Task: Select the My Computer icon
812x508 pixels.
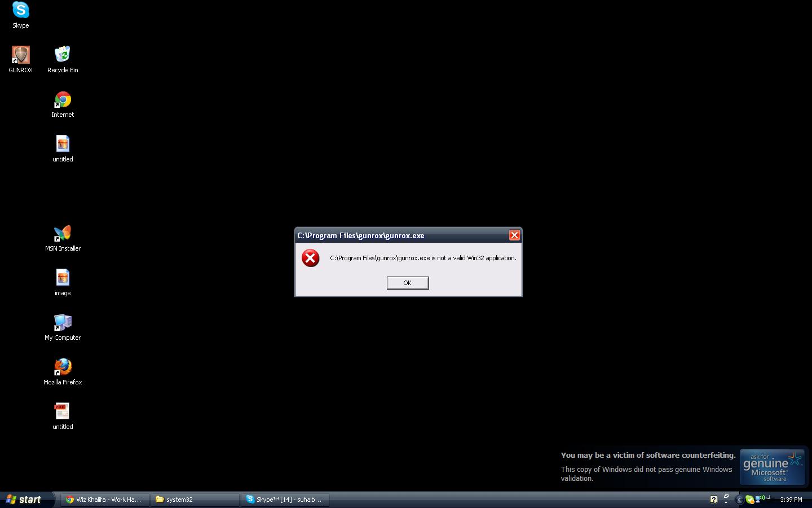Action: [63, 323]
